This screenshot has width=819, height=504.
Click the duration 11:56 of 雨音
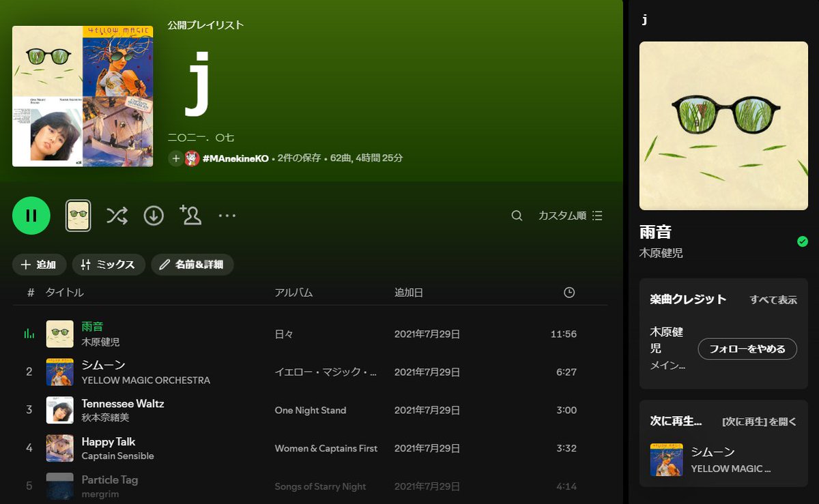(x=564, y=334)
